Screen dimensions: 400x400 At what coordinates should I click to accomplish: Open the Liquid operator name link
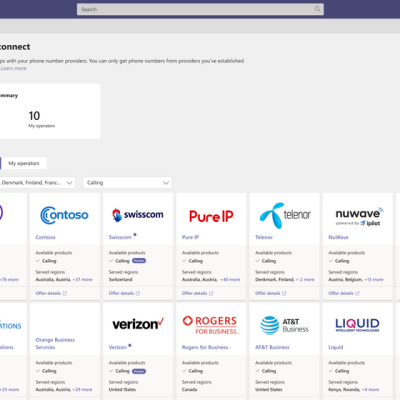pos(336,347)
